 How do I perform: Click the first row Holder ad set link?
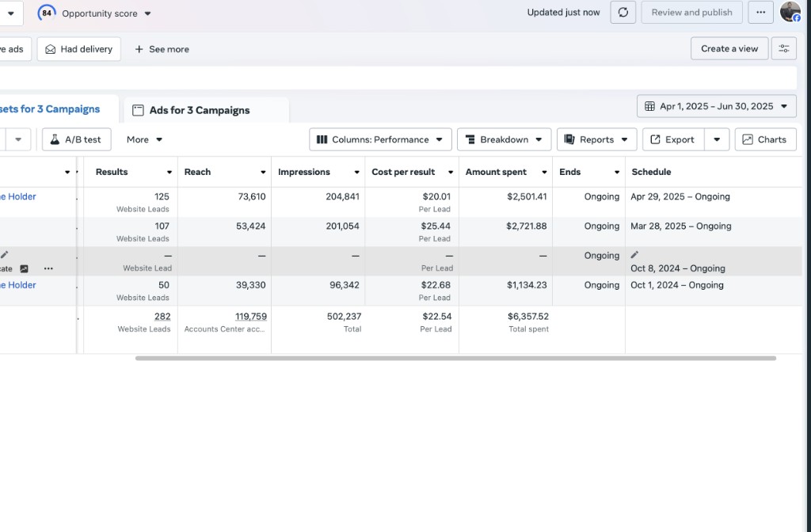[x=18, y=196]
